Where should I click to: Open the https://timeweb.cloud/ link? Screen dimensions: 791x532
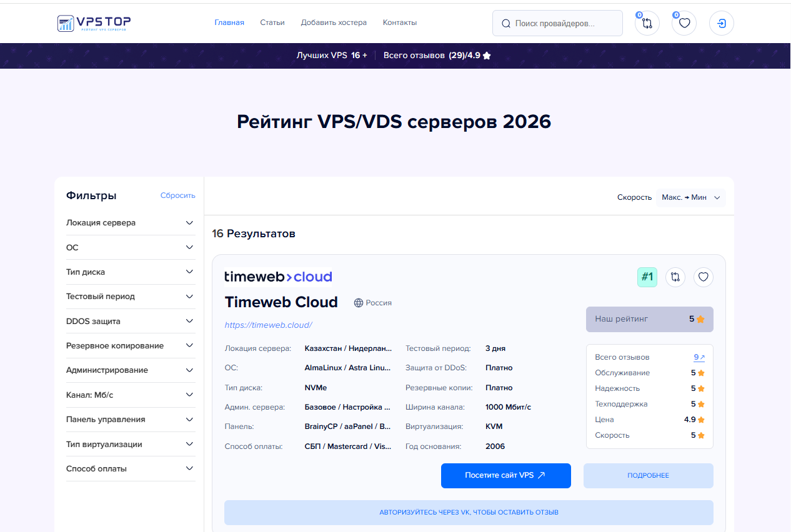pyautogui.click(x=268, y=325)
